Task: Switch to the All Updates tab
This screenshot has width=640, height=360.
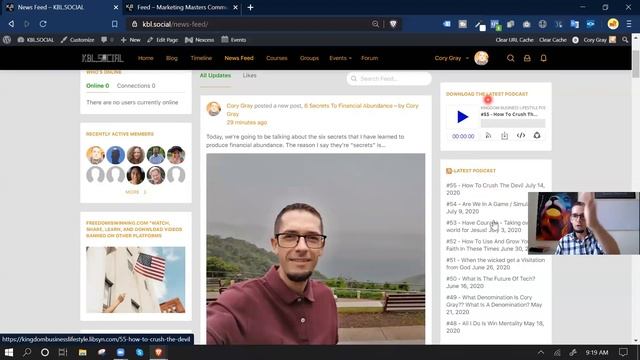Action: [x=215, y=76]
